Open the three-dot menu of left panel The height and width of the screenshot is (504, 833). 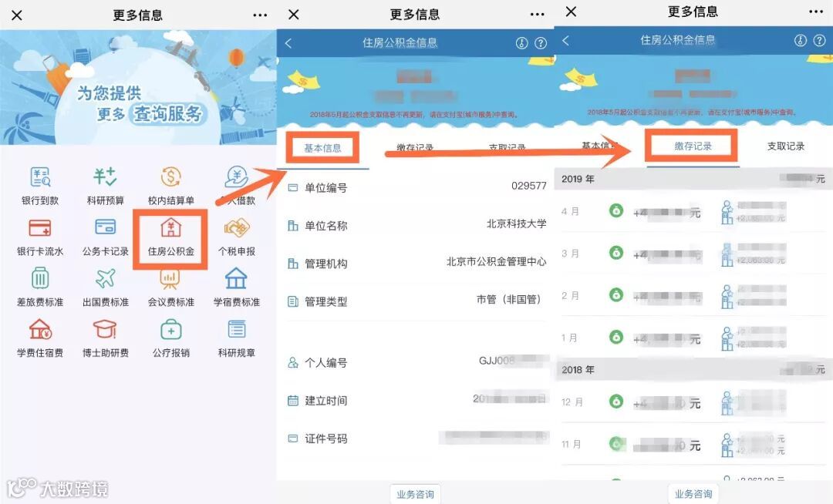coord(260,15)
